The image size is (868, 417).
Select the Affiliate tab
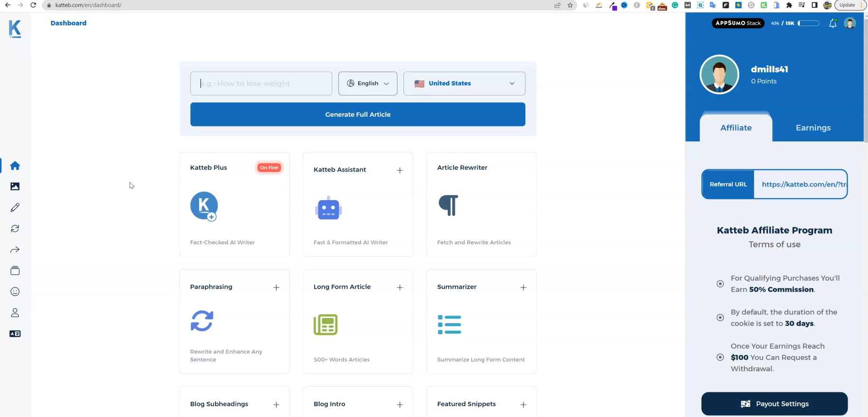pyautogui.click(x=736, y=128)
